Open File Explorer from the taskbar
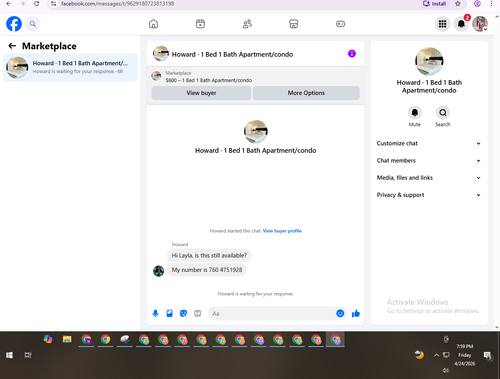The width and height of the screenshot is (500, 379). 67,339
